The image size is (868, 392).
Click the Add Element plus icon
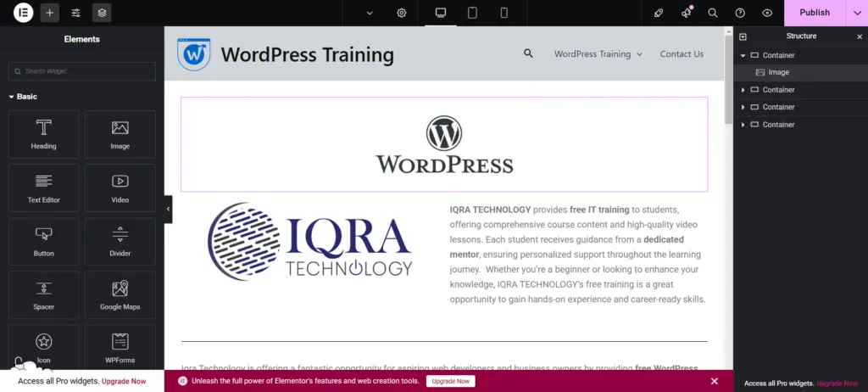click(x=50, y=13)
